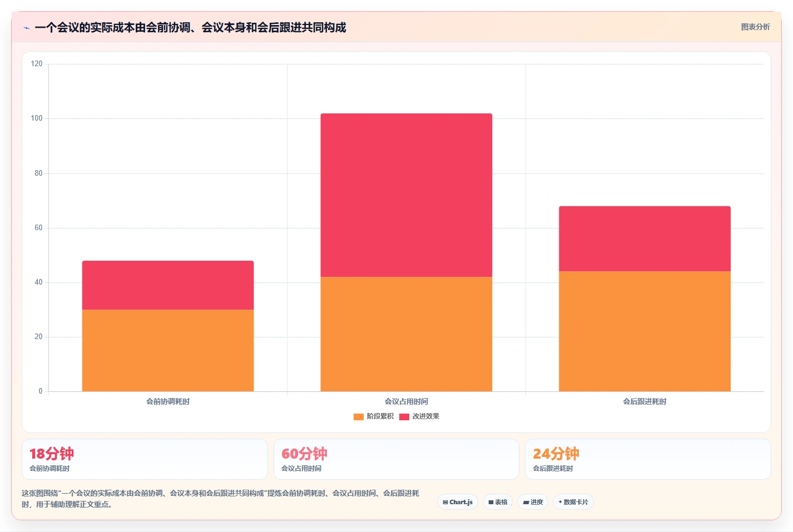793x532 pixels.
Task: Click the red segment of 会后跟进耗时 bar
Action: coord(645,239)
